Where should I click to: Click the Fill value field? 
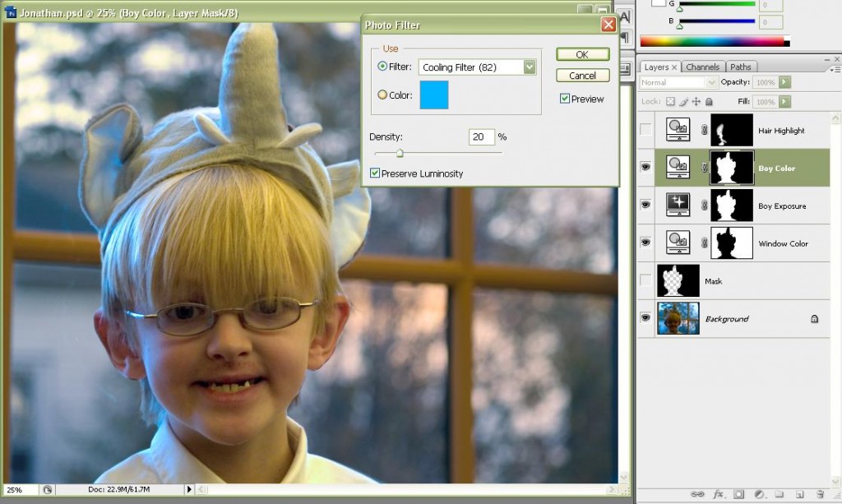[x=766, y=101]
